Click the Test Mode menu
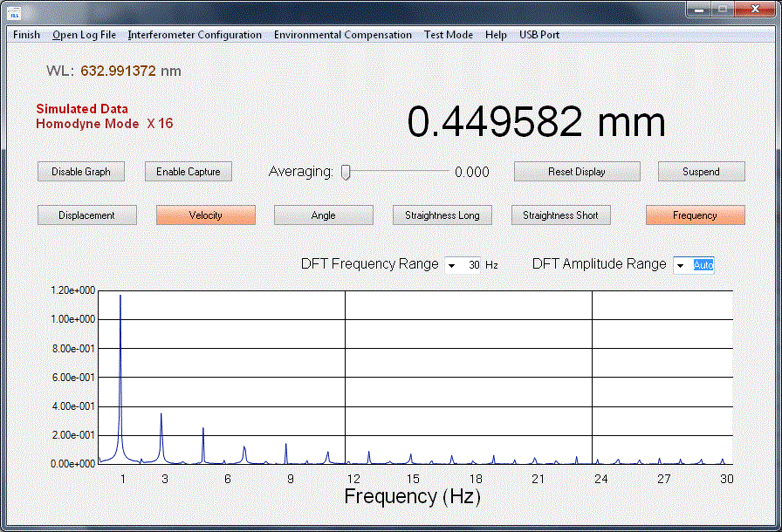 (449, 35)
